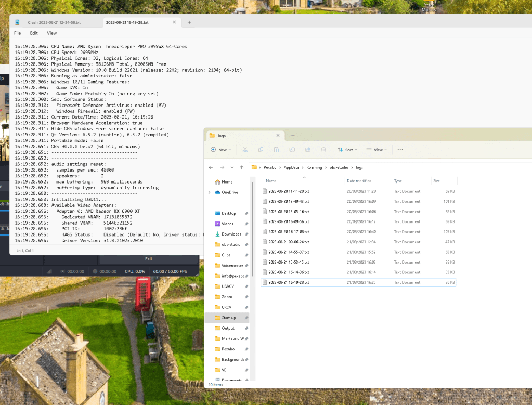Click the Paste clipboard icon
Viewport: 532px width, 405px height.
[276, 150]
